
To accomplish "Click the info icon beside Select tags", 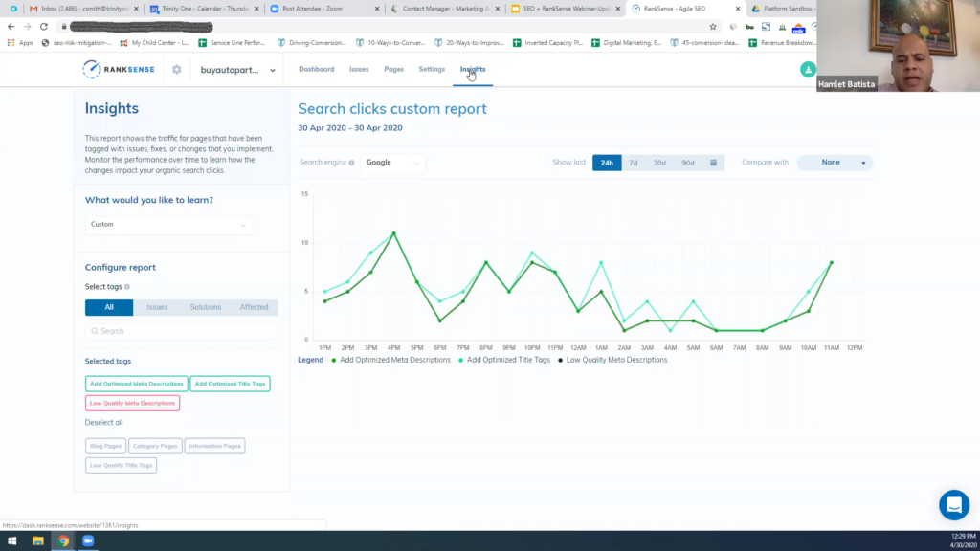I will coord(127,287).
